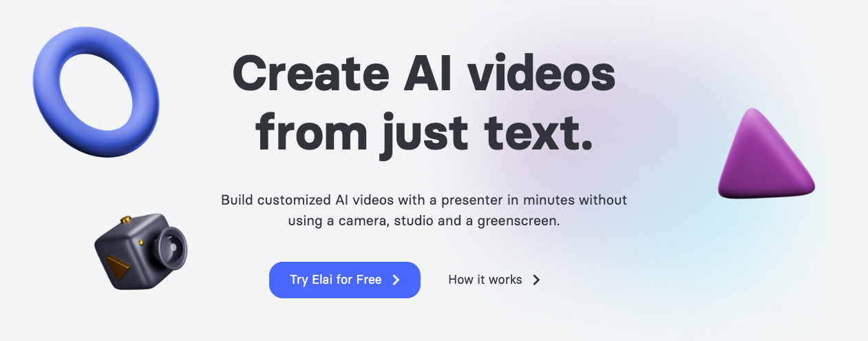The height and width of the screenshot is (341, 868).
Task: Click the chevron arrow beside How it works
Action: tap(536, 280)
